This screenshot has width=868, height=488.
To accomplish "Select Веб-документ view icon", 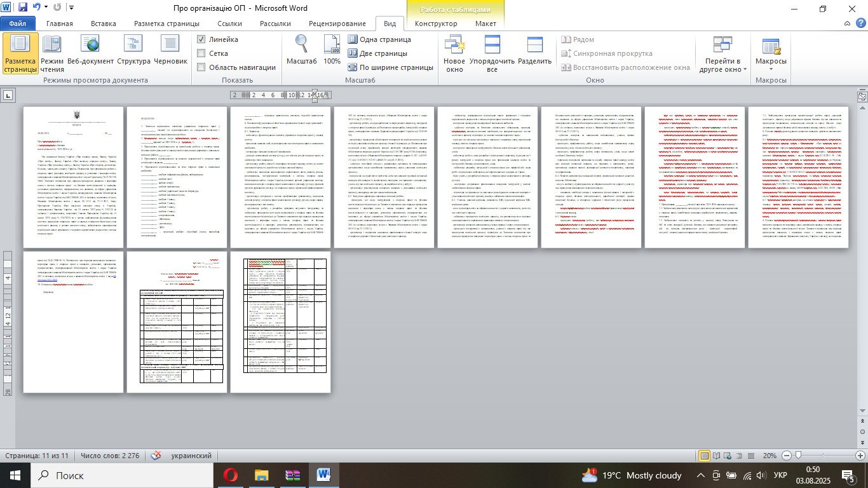I will [x=91, y=53].
